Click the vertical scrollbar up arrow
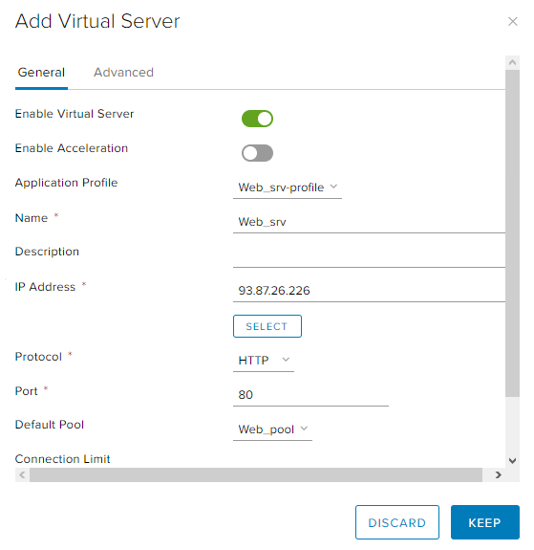This screenshot has width=534, height=550. pyautogui.click(x=512, y=62)
